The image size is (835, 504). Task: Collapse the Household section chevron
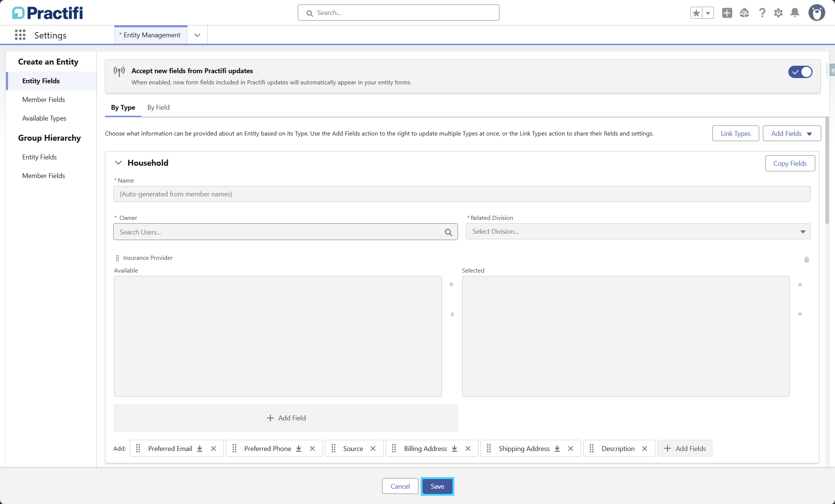click(x=118, y=163)
